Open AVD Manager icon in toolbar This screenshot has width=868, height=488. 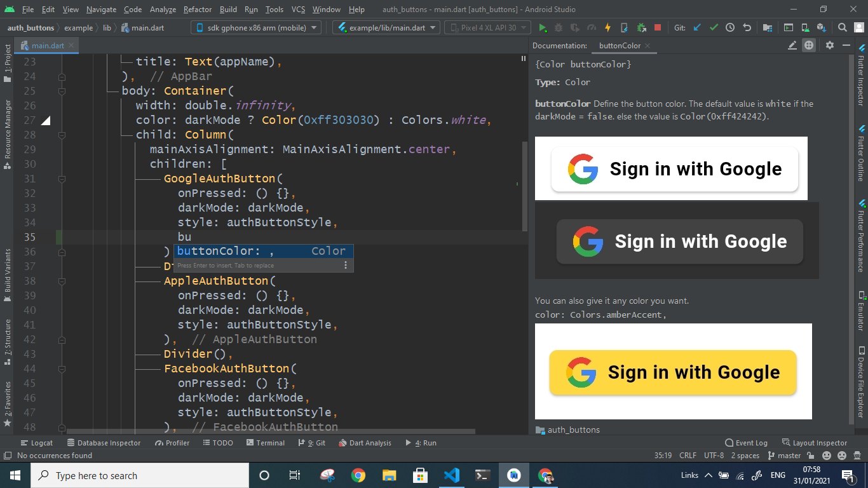click(x=805, y=28)
